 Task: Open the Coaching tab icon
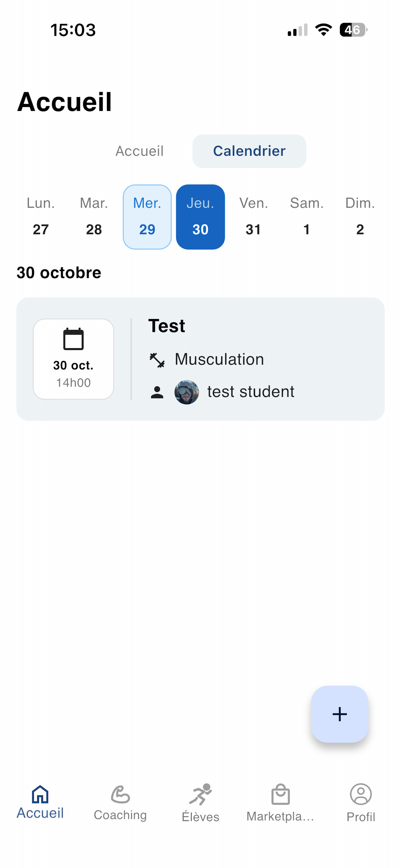(120, 794)
